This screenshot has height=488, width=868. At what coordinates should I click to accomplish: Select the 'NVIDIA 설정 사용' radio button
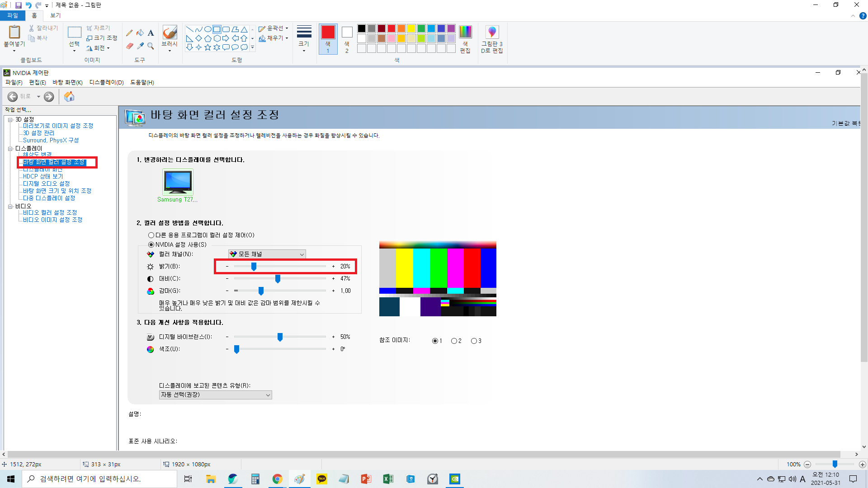tap(151, 244)
